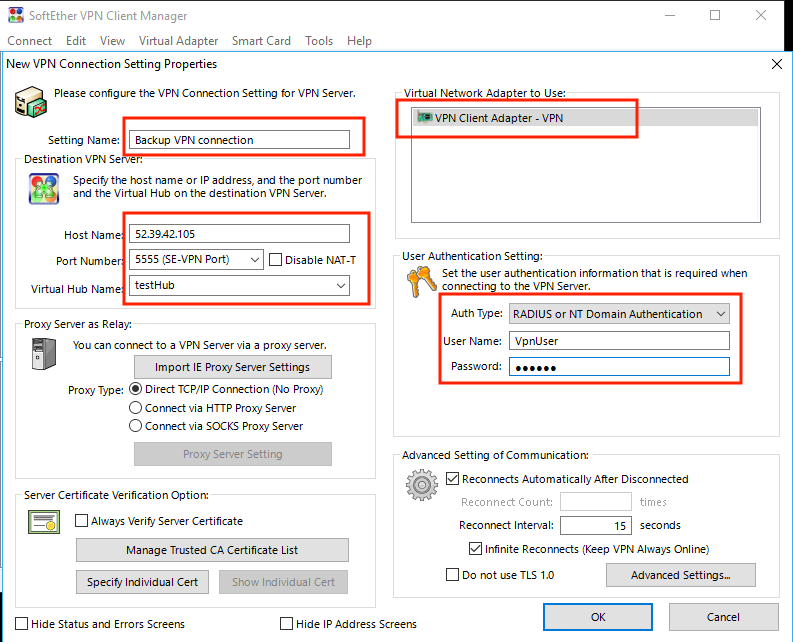Click the network adapter card icon
This screenshot has width=793, height=642.
pos(424,118)
